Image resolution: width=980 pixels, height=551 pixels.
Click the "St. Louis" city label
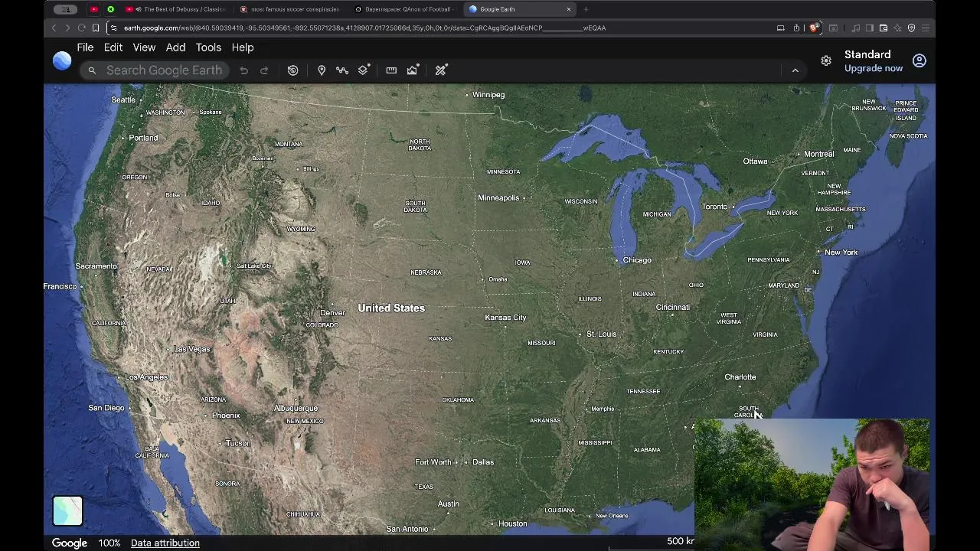click(602, 334)
